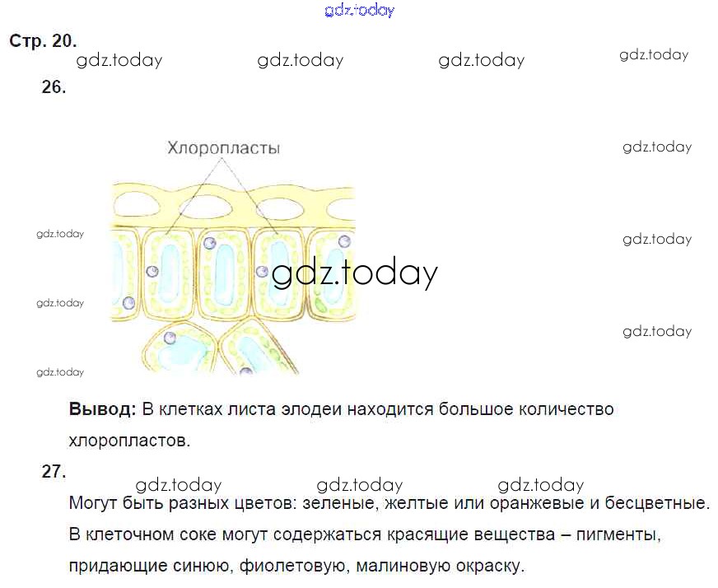Select the "Стр. 20." page heading
718x588 pixels.
click(x=43, y=40)
